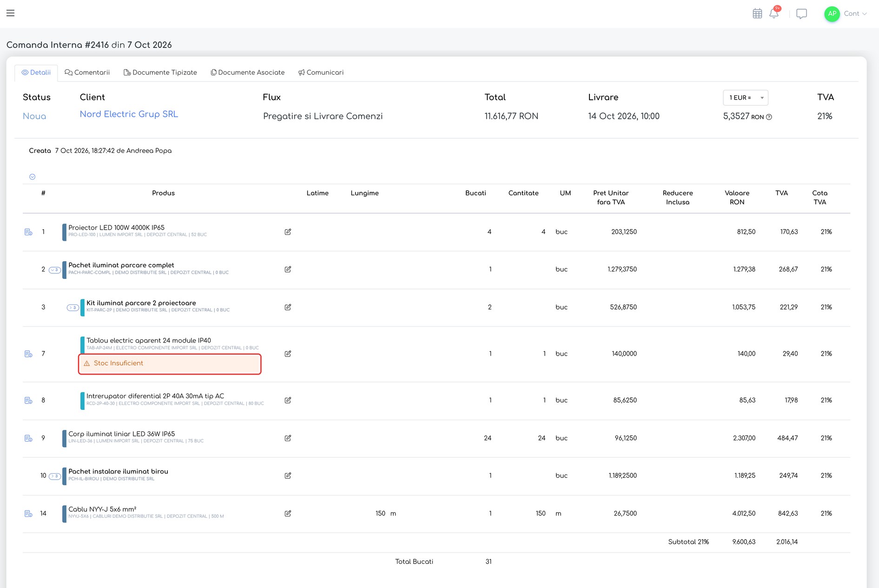This screenshot has height=588, width=879.
Task: Click the Noua status link
Action: (34, 116)
